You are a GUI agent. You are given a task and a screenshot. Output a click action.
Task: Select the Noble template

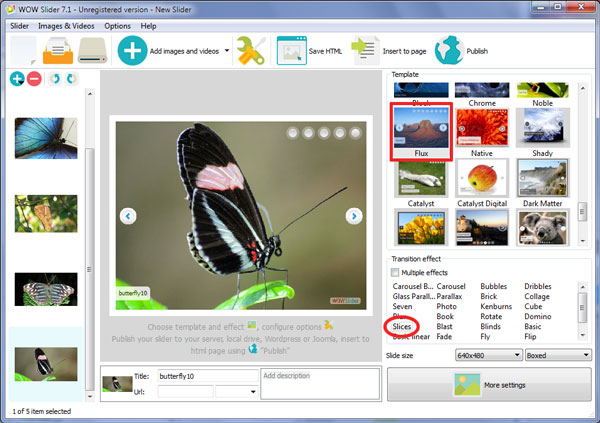coord(543,95)
